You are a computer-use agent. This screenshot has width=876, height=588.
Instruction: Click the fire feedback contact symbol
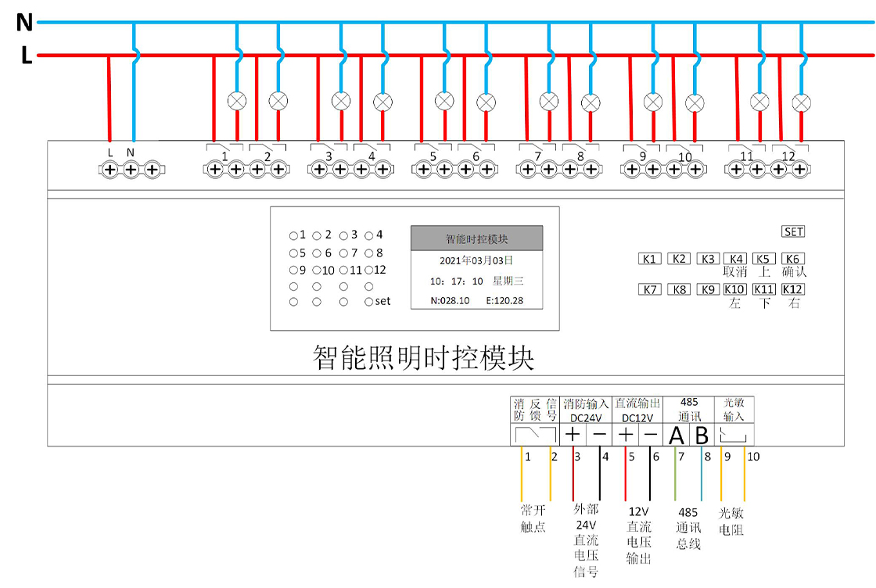tap(535, 434)
